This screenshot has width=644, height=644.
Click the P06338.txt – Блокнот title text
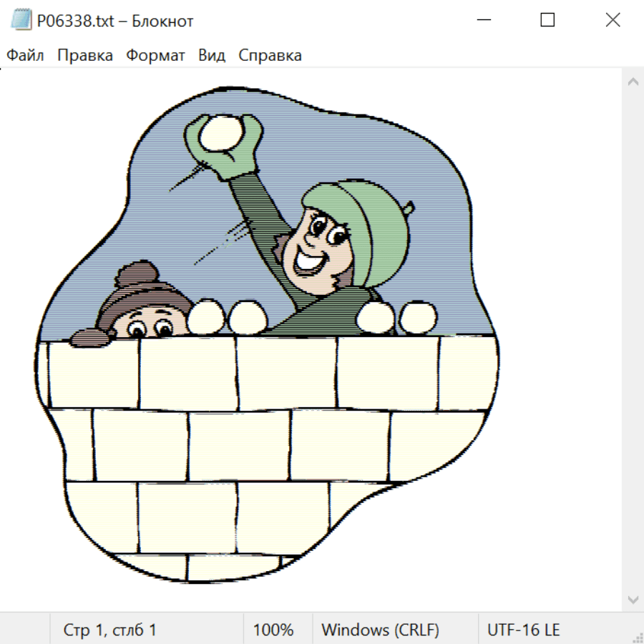click(x=114, y=21)
